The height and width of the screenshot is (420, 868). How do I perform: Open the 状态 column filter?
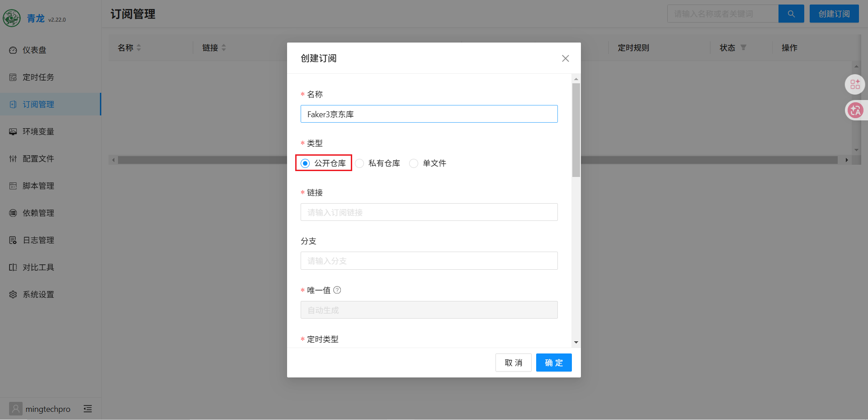click(744, 48)
